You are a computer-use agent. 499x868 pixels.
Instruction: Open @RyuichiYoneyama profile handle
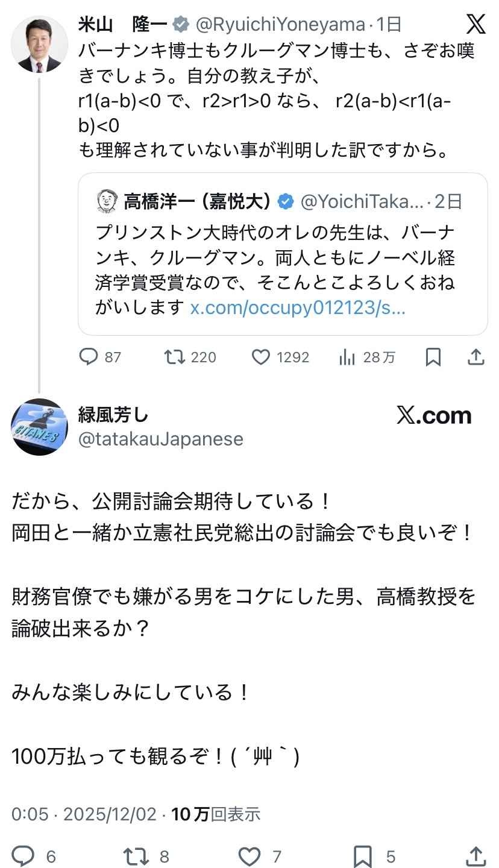point(280,25)
